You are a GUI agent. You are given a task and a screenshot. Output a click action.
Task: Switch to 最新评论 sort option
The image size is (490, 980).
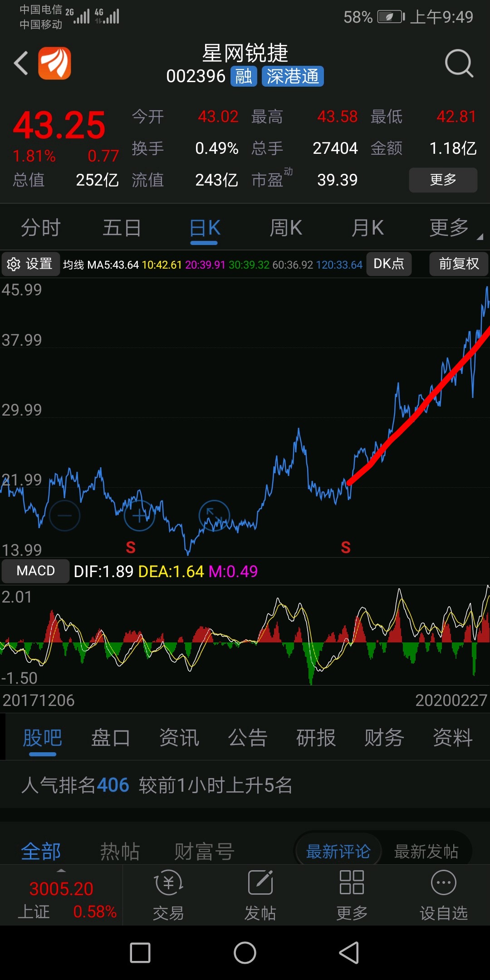pos(338,852)
